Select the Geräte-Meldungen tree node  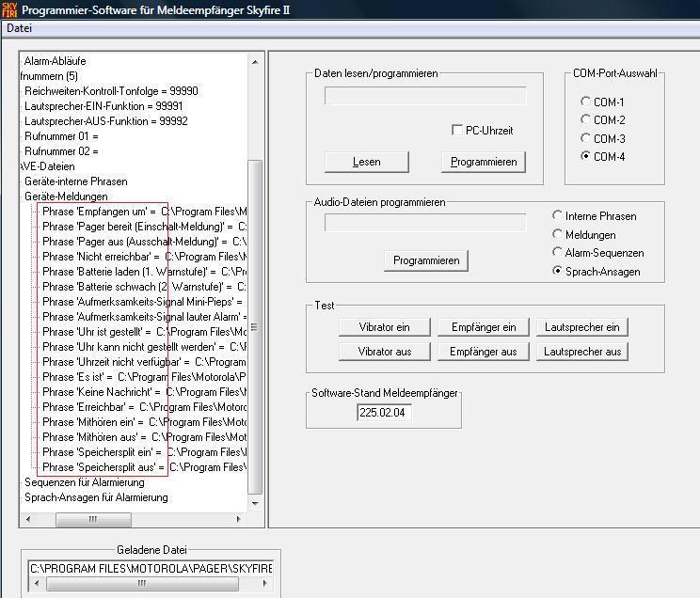[66, 197]
